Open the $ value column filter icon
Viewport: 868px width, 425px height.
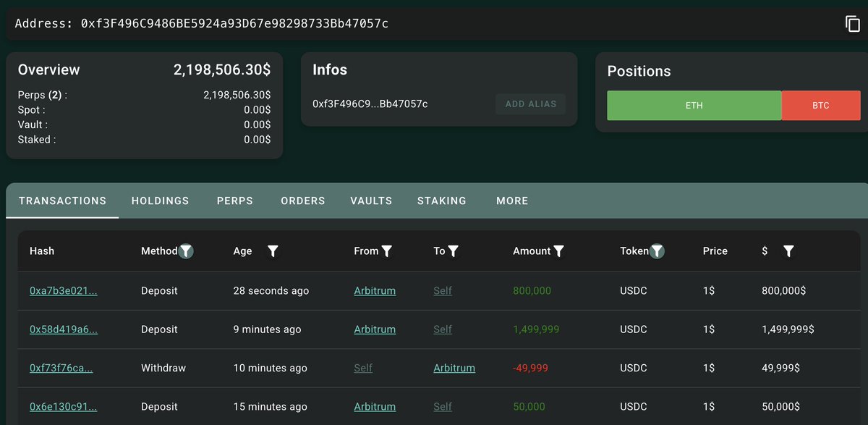(x=788, y=251)
